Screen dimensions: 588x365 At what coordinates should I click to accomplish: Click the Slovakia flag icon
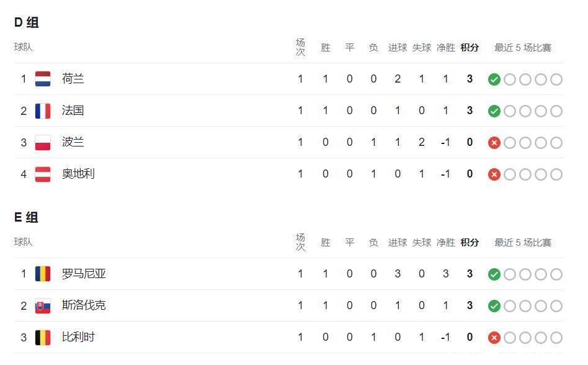(x=43, y=305)
